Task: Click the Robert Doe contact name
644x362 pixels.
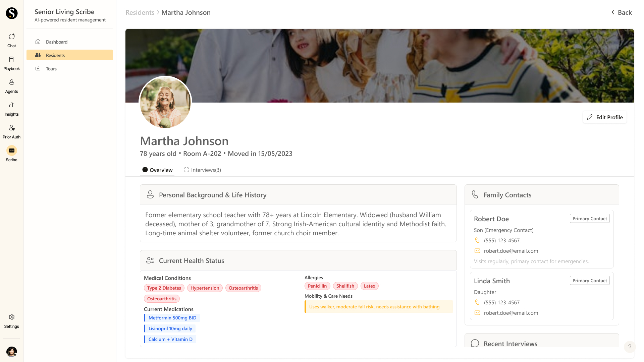Action: (x=491, y=219)
